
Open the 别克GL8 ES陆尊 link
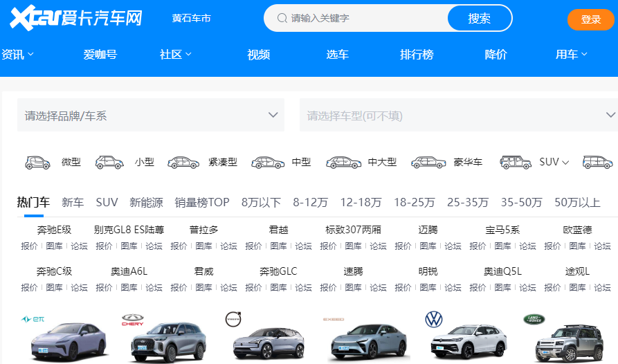[x=129, y=230]
